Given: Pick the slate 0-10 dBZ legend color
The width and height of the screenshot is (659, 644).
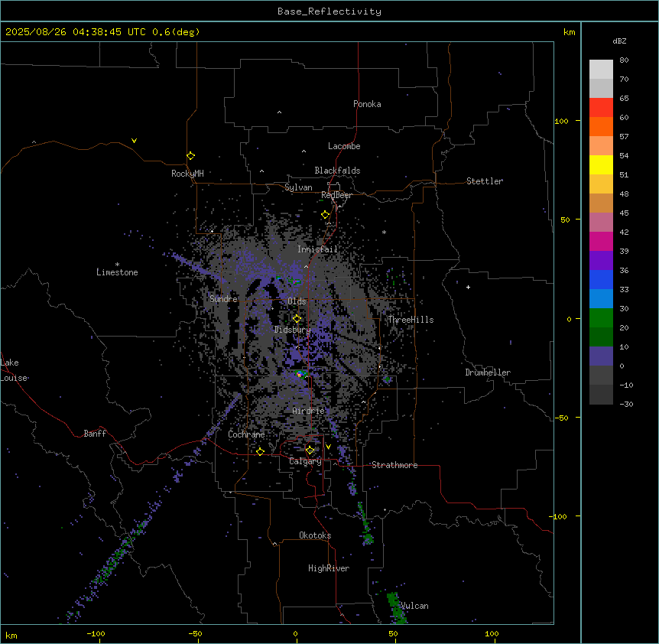Looking at the screenshot, I should pos(601,356).
